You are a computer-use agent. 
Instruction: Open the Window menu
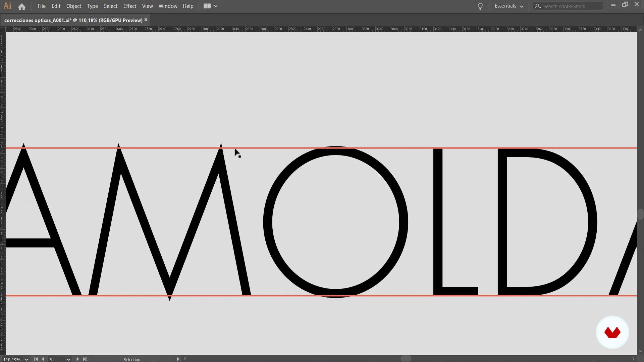tap(168, 6)
